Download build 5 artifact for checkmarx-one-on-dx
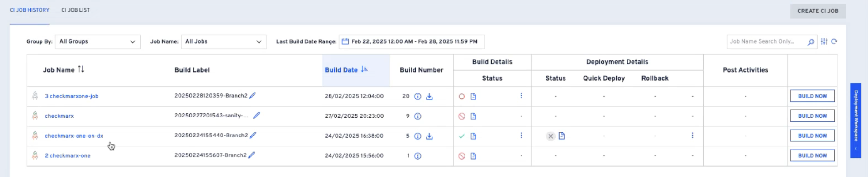 (429, 136)
